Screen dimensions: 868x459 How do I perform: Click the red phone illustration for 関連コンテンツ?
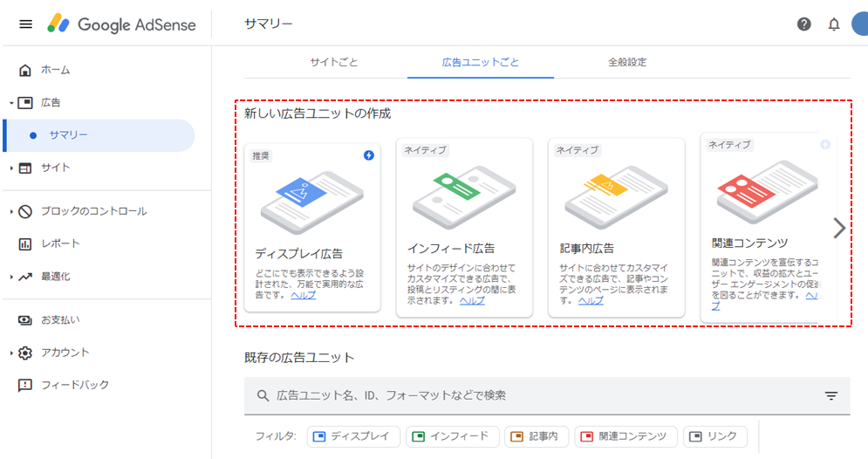768,192
